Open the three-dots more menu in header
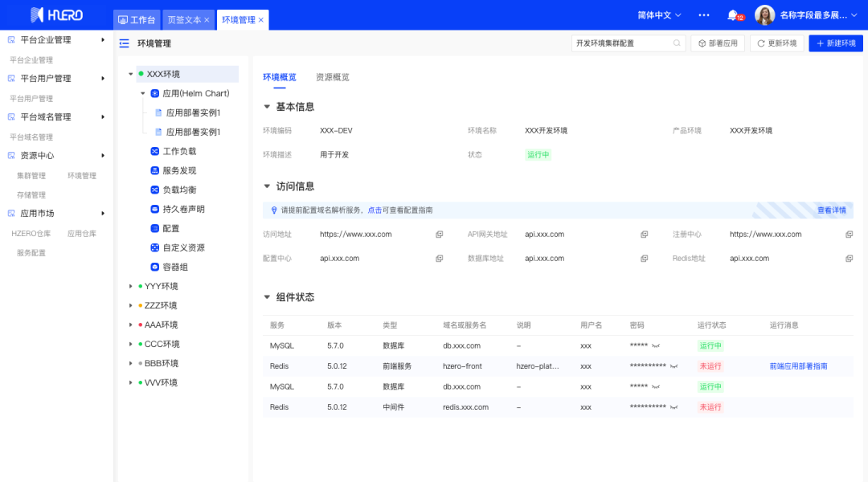Screen dimensions: 868x482 704,15
